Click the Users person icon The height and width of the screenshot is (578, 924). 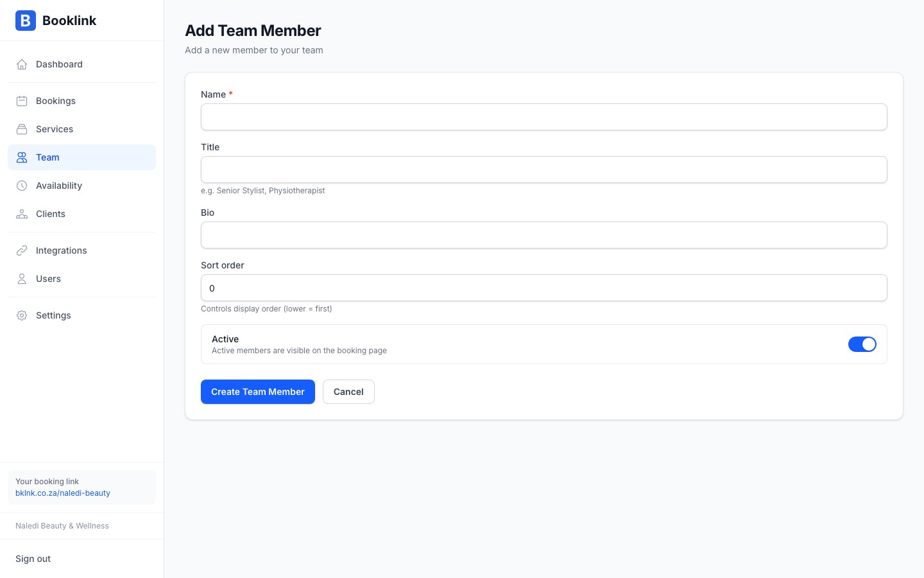22,279
